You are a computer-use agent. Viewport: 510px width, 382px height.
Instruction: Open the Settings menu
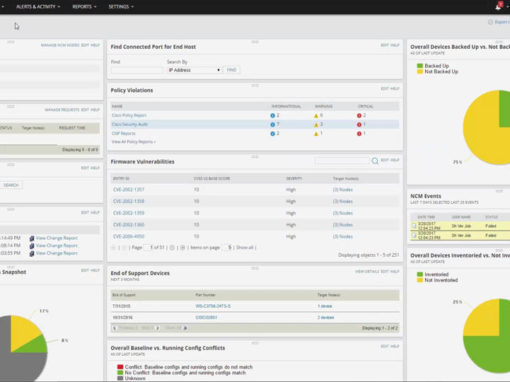[121, 7]
